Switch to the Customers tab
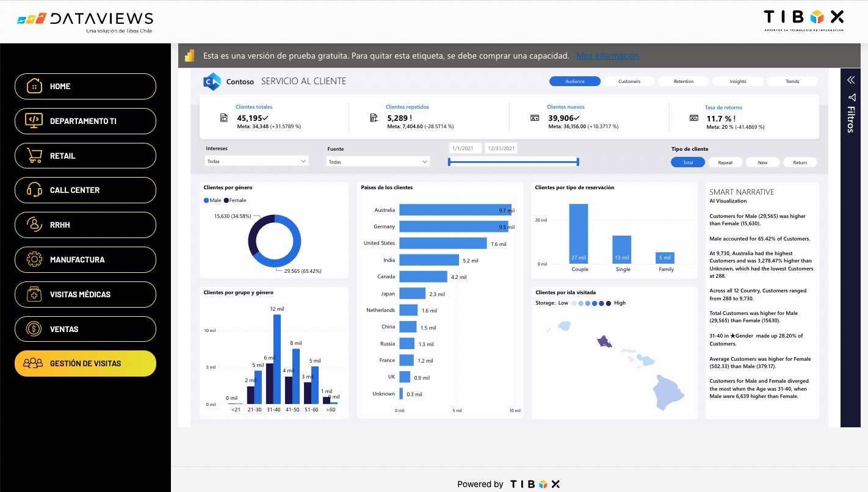The image size is (868, 492). click(629, 81)
